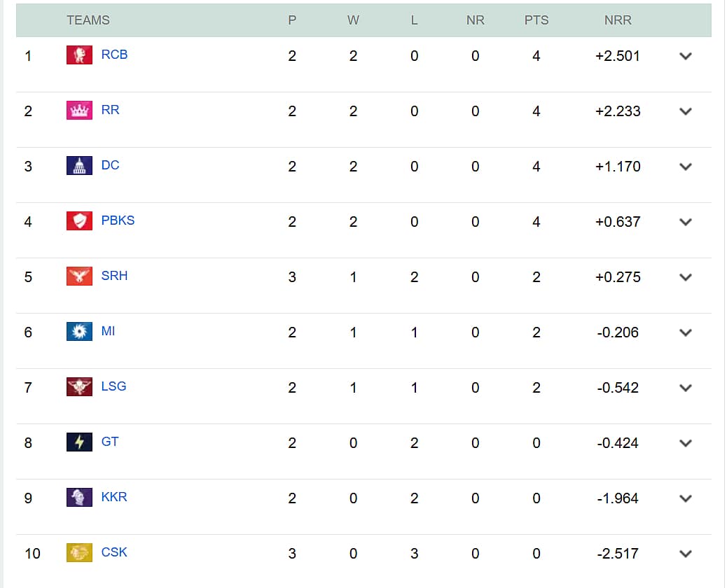Expand the SRH row chevron
This screenshot has height=588, width=727.
(685, 277)
